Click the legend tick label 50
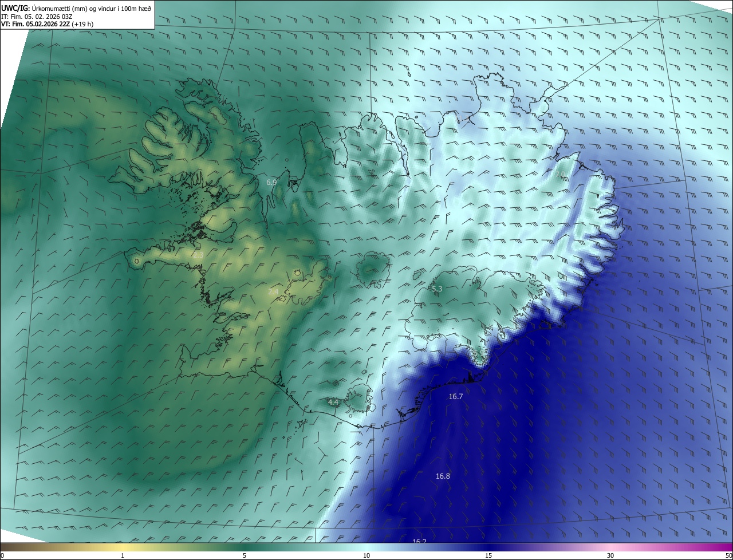733x560 pixels. pyautogui.click(x=728, y=556)
